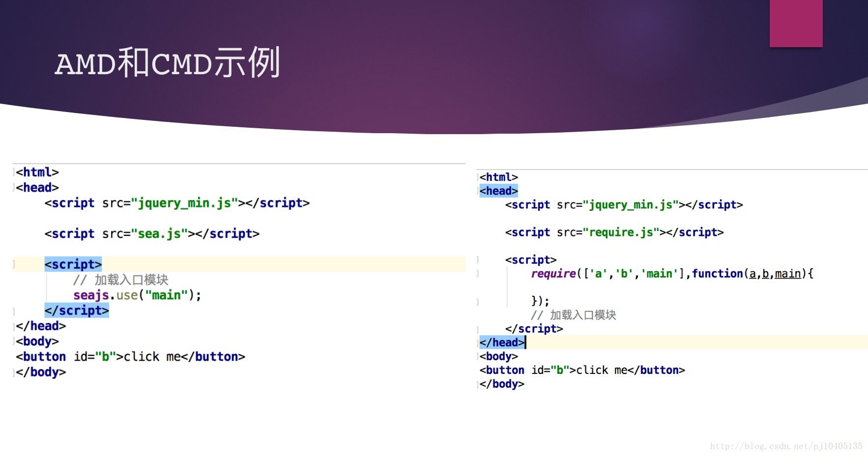Click the </body> tag in the require.js snippet
Image resolution: width=868 pixels, height=456 pixels.
[x=502, y=384]
